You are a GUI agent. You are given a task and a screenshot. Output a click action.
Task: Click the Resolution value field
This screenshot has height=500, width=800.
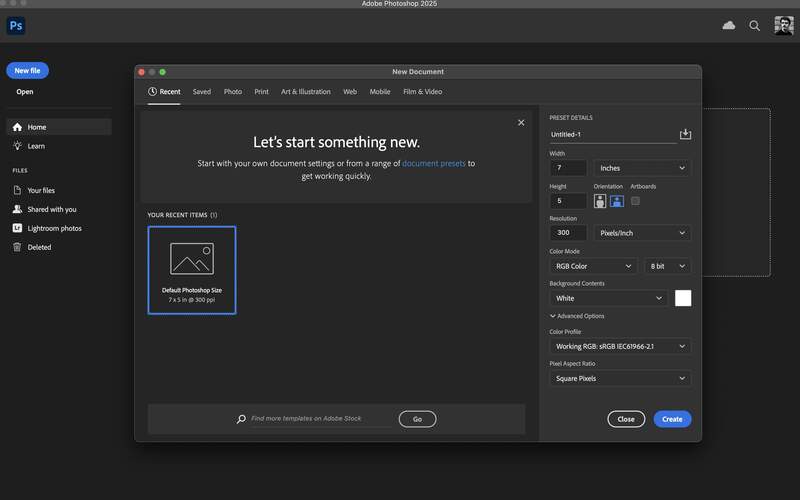(568, 233)
